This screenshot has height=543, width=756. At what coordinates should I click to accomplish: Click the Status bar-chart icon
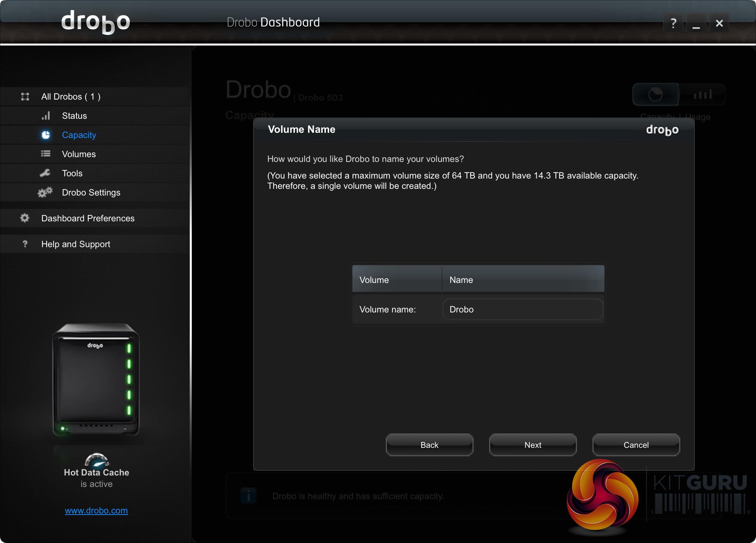tap(45, 116)
